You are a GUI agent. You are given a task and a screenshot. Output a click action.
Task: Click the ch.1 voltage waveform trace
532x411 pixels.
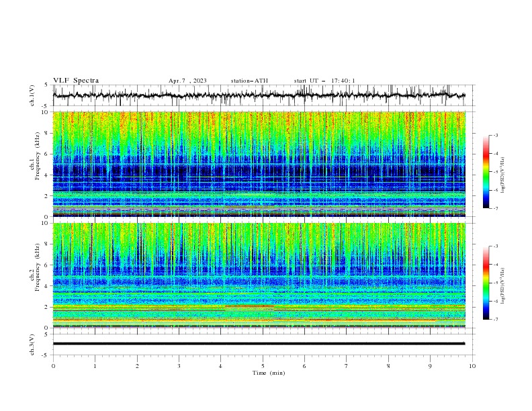[x=259, y=95]
